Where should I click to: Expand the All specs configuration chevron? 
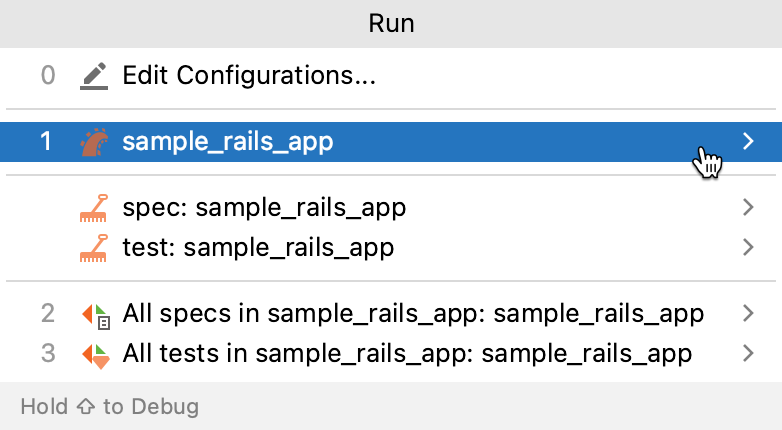[x=748, y=314]
